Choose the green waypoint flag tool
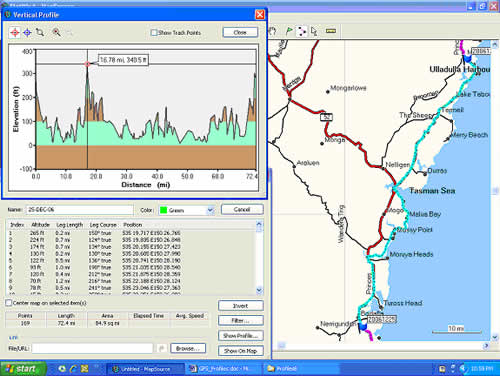The width and height of the screenshot is (500, 376). coord(289,31)
